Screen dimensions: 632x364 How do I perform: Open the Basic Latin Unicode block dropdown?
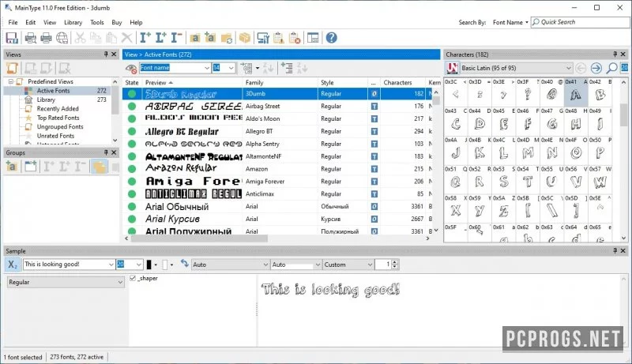568,68
